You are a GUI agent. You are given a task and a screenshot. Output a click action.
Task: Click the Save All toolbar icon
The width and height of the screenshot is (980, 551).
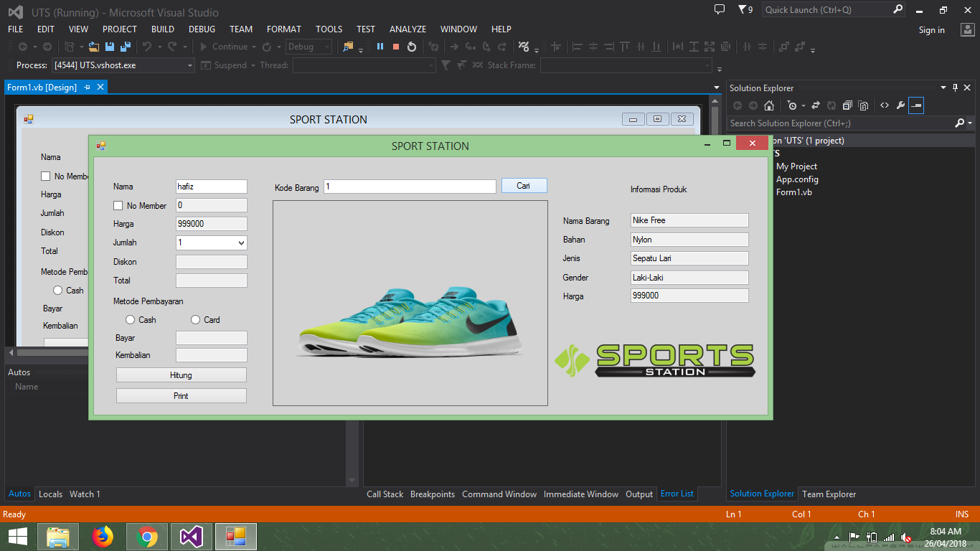pyautogui.click(x=126, y=47)
